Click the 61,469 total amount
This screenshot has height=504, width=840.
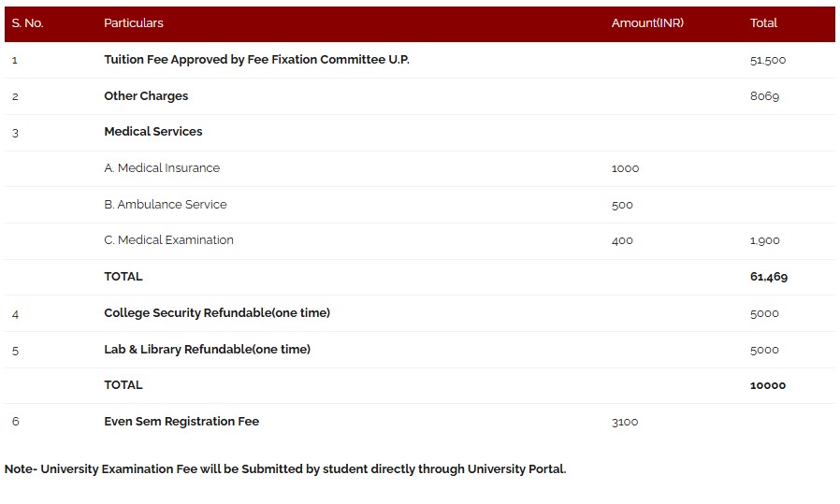point(769,277)
